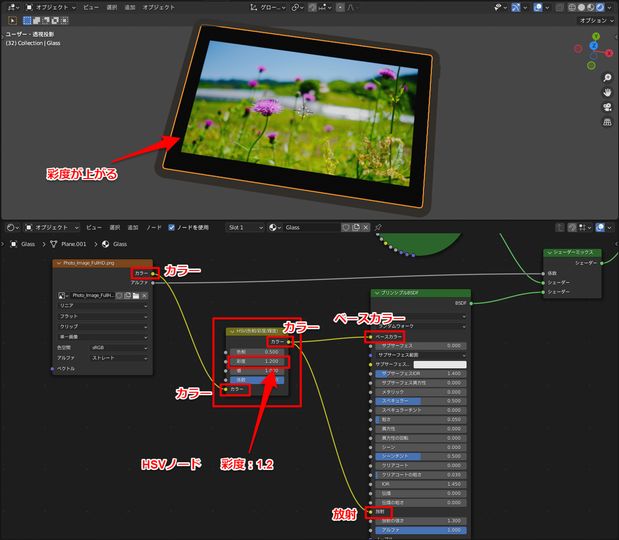This screenshot has height=540, width=619.
Task: Click the zoom magnifier in the viewport
Action: coord(607,77)
